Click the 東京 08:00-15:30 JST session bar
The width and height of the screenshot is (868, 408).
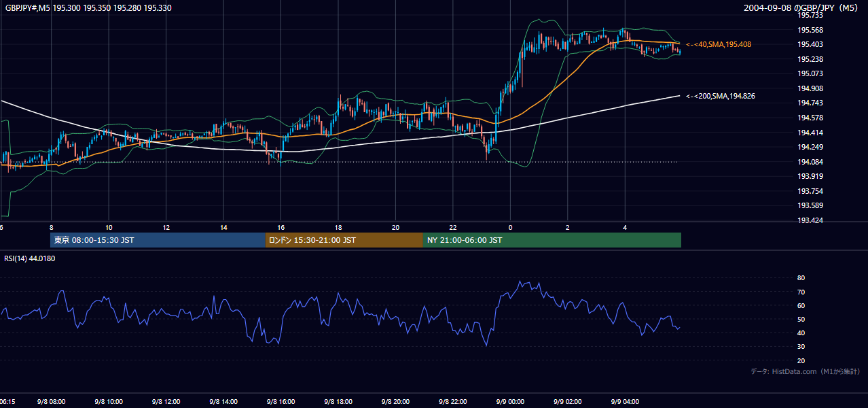(158, 240)
